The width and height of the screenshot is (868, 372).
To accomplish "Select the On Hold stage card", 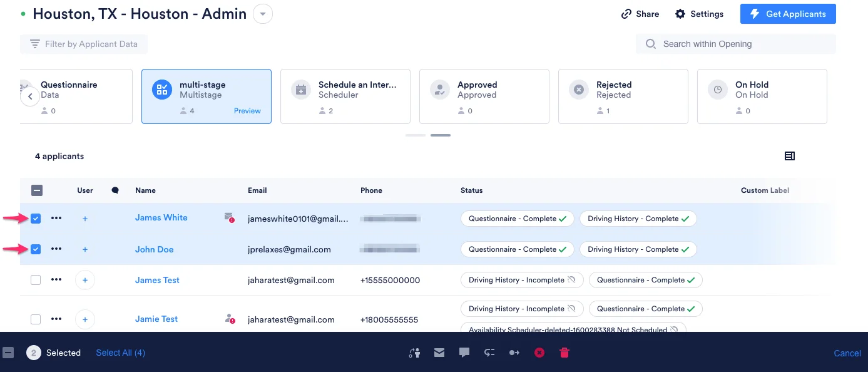I will tap(762, 96).
